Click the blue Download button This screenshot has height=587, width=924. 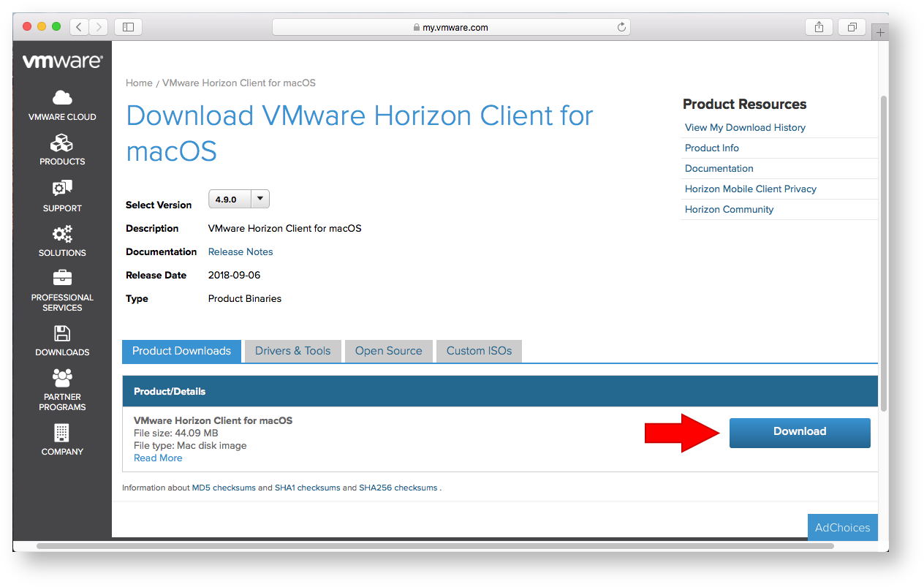pos(800,432)
